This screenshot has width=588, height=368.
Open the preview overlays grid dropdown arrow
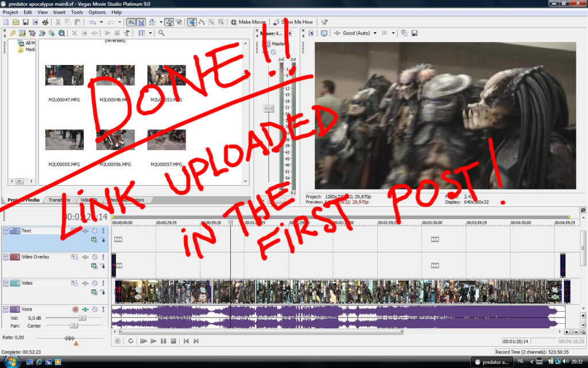pos(393,33)
